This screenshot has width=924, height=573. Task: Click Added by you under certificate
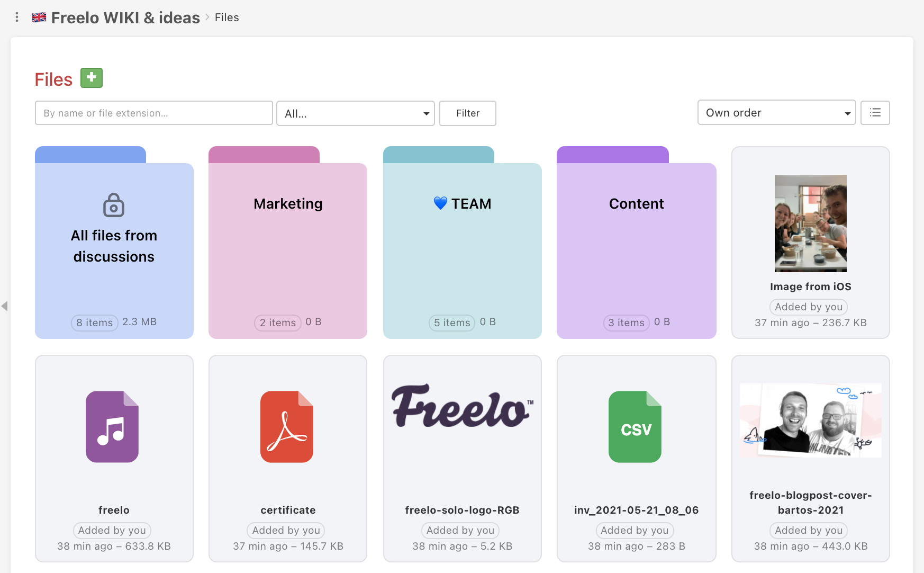coord(286,531)
